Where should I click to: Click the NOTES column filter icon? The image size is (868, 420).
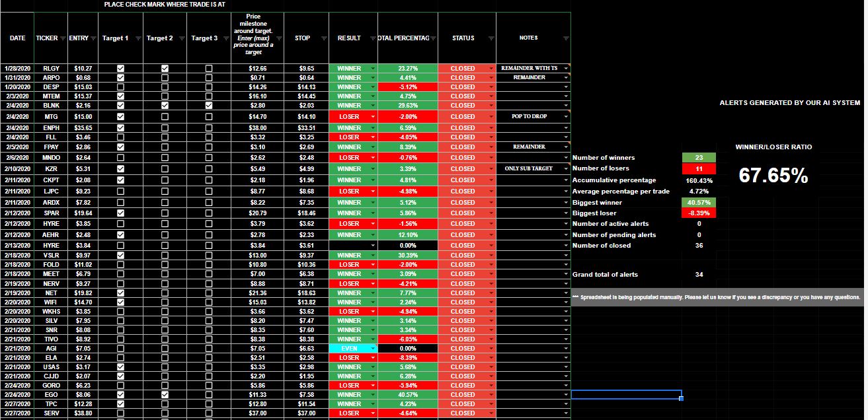pos(565,39)
